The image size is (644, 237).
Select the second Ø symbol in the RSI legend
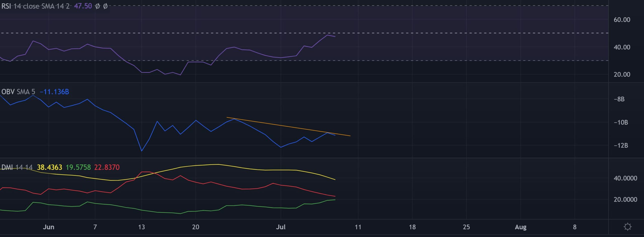[x=106, y=6]
